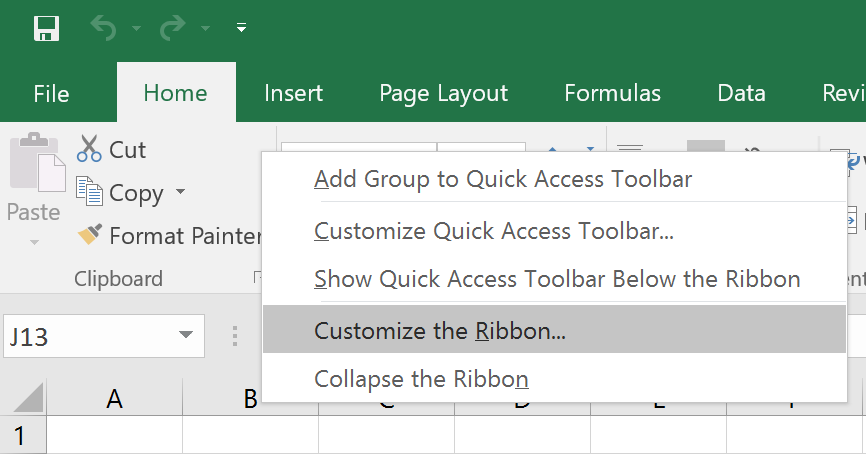This screenshot has width=866, height=454.
Task: Expand the Paste options arrow
Action: [34, 242]
